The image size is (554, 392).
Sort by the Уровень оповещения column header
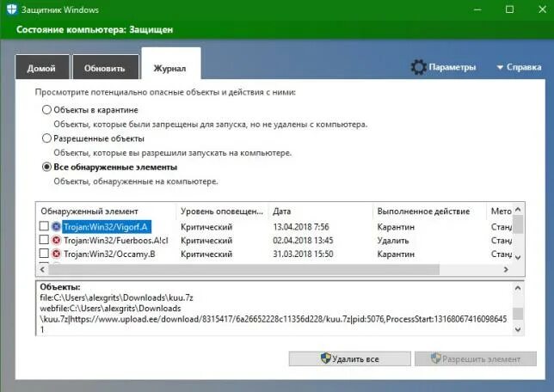pyautogui.click(x=222, y=211)
